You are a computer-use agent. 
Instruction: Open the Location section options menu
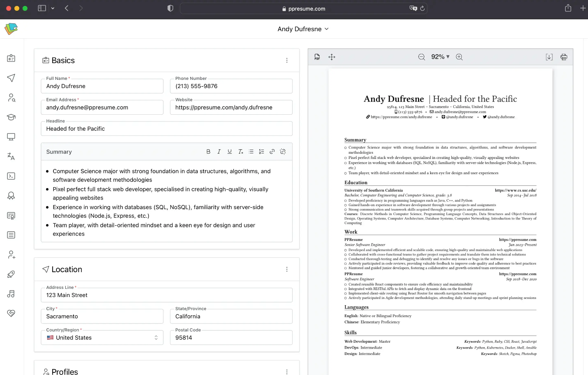[x=287, y=269]
